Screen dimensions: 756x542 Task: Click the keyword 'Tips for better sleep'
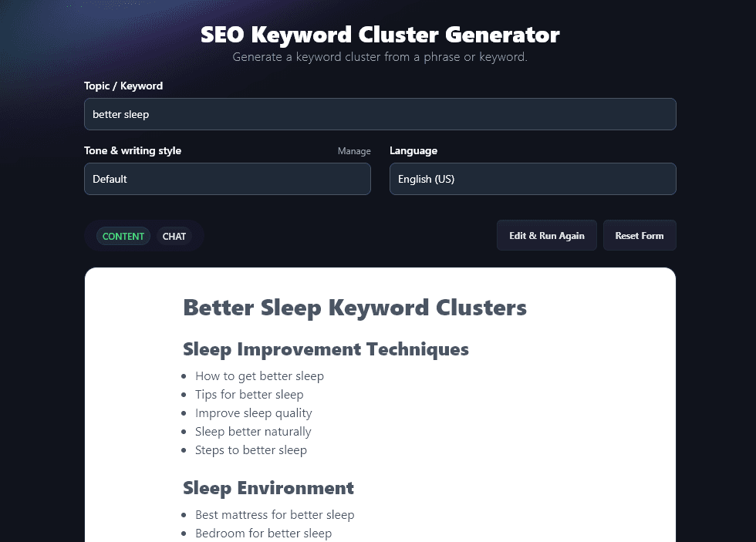coord(249,395)
